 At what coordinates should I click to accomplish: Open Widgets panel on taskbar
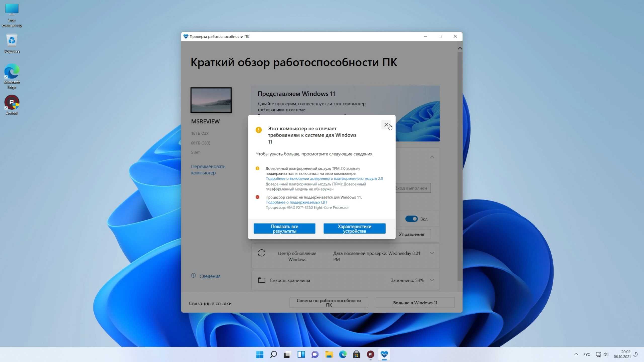point(301,354)
